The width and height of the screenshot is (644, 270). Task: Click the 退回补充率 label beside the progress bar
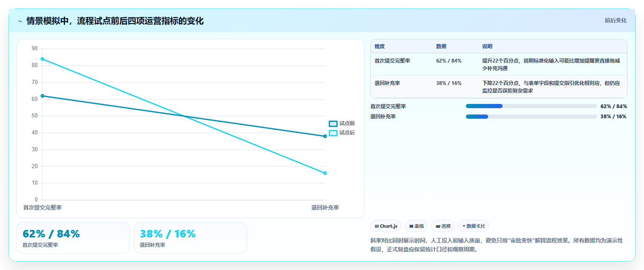click(x=383, y=117)
